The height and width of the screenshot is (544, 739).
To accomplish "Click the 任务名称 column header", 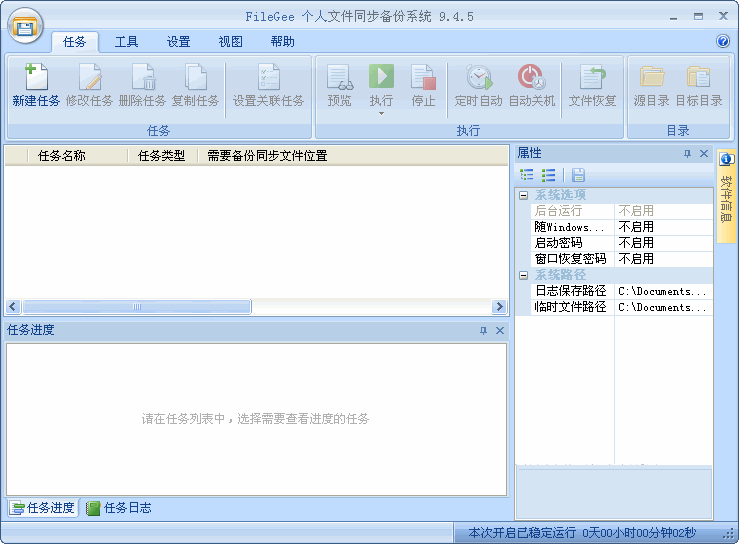I will (62, 156).
